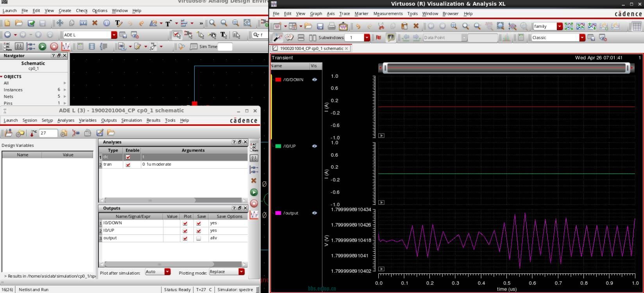
Task: Click scissors Cut icon in Visualization toolbar
Action: pyautogui.click(x=381, y=26)
